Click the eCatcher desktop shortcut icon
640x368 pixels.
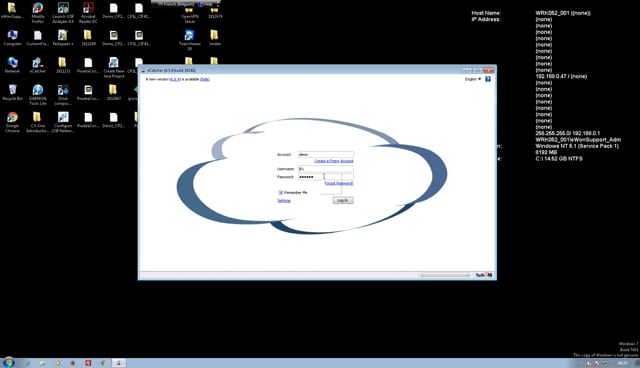coord(38,65)
